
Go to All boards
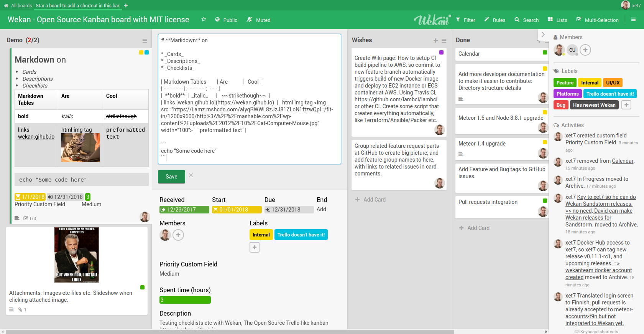18,6
